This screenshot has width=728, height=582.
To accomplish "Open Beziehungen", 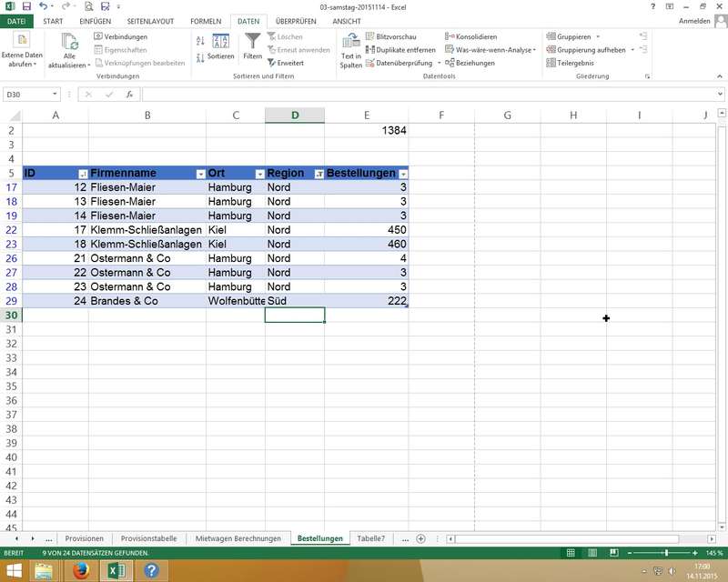I will coord(470,63).
